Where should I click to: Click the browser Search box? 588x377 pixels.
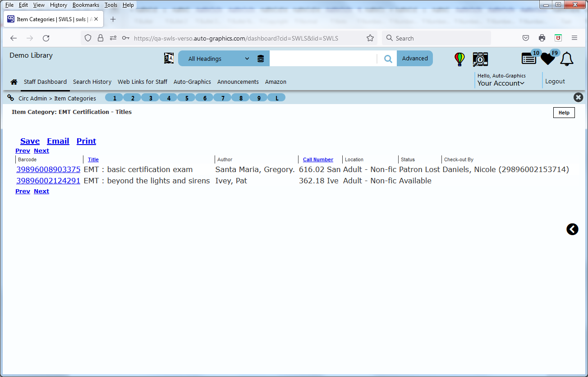coord(436,38)
